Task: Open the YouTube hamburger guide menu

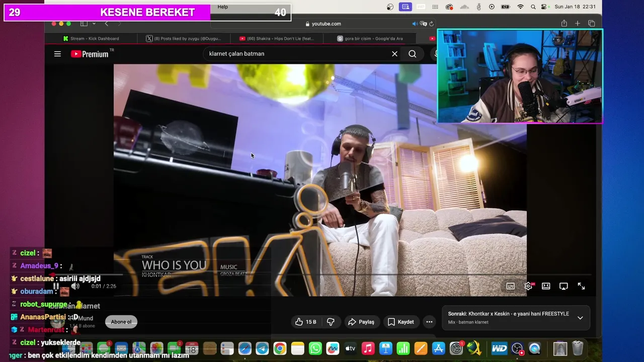Action: (57, 54)
